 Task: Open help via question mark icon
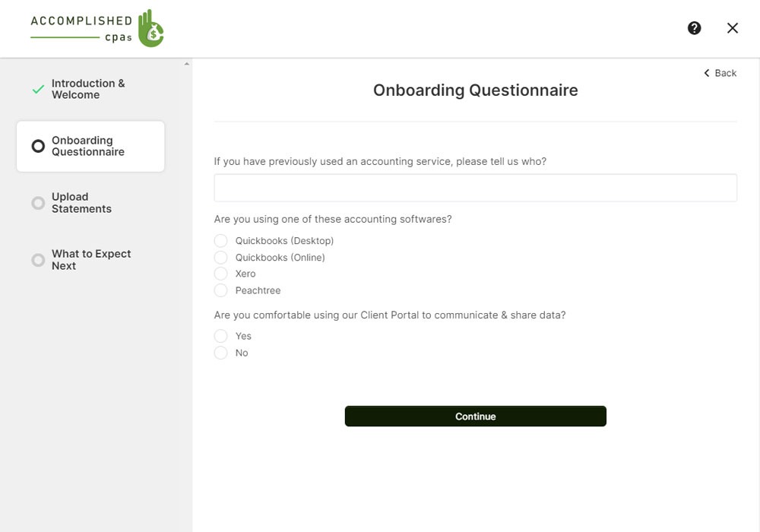click(694, 28)
